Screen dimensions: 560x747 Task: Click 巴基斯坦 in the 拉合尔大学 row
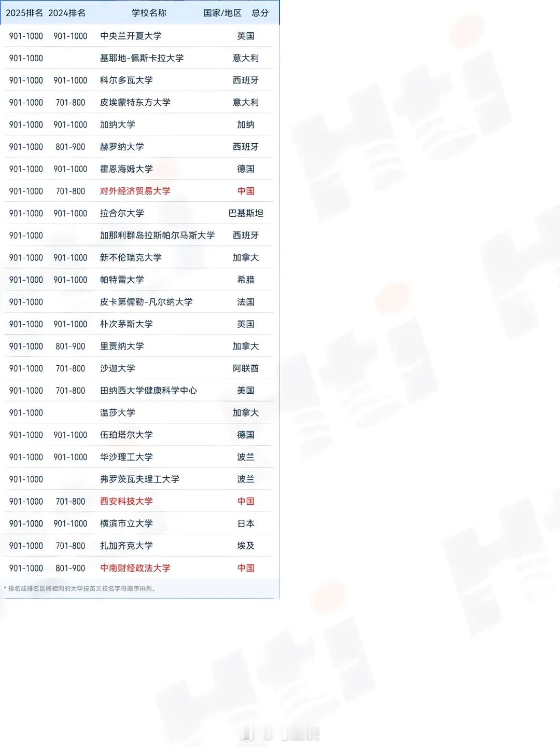coord(246,213)
